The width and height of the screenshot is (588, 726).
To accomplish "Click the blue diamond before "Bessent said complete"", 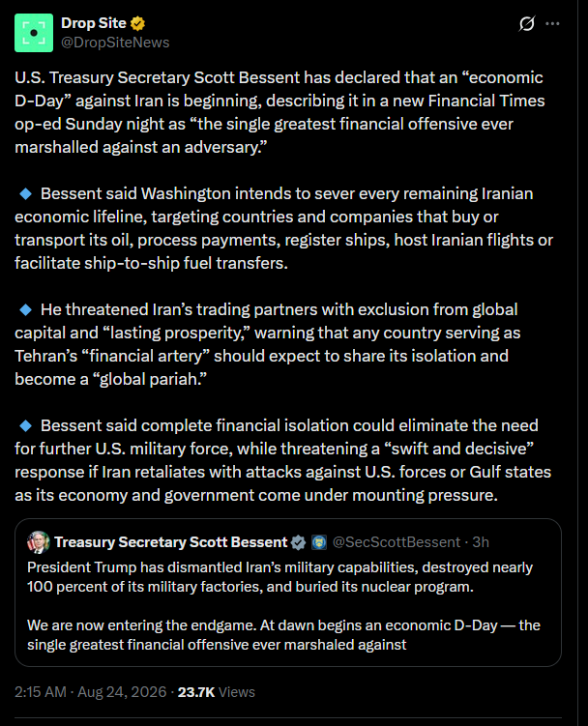I will click(25, 425).
